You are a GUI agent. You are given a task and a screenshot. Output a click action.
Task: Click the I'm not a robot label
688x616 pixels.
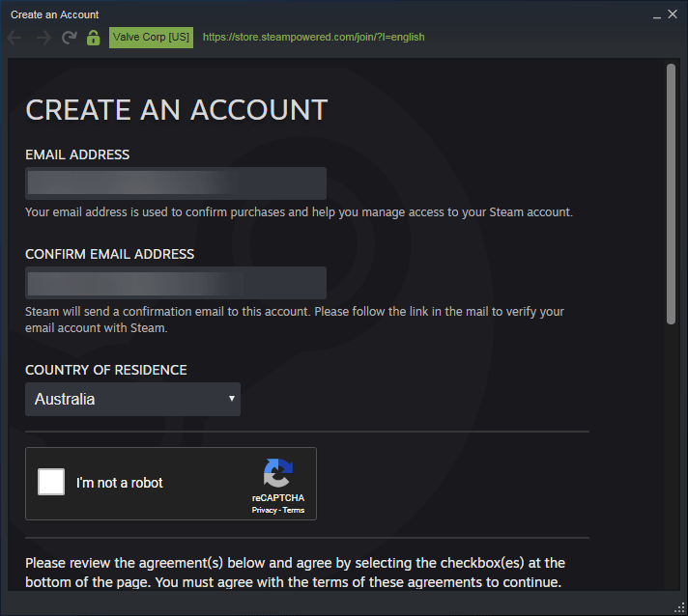tap(120, 483)
